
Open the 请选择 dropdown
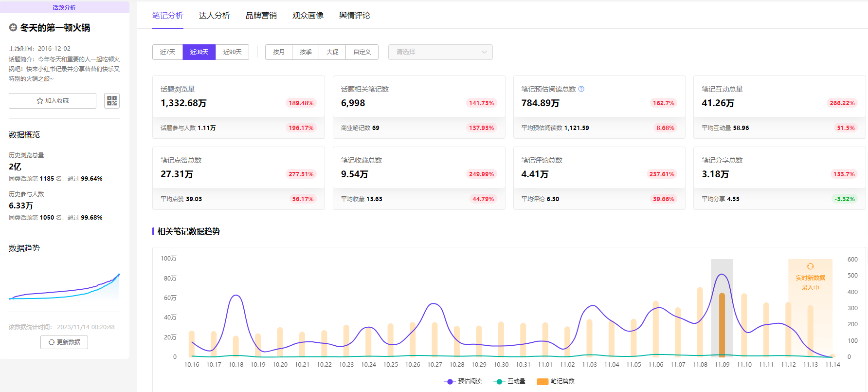pos(440,52)
